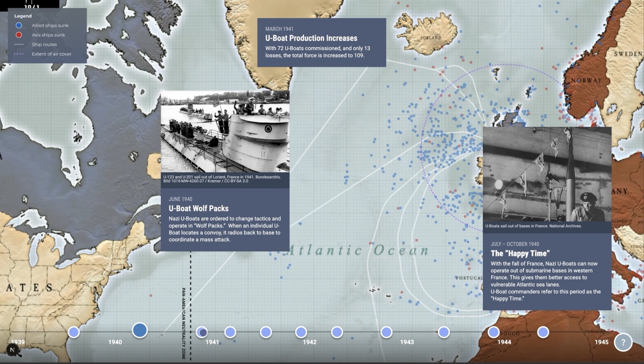Click the Pan-American Neutrality Zone vertical label
The width and height of the screenshot is (644, 364).
pyautogui.click(x=184, y=323)
